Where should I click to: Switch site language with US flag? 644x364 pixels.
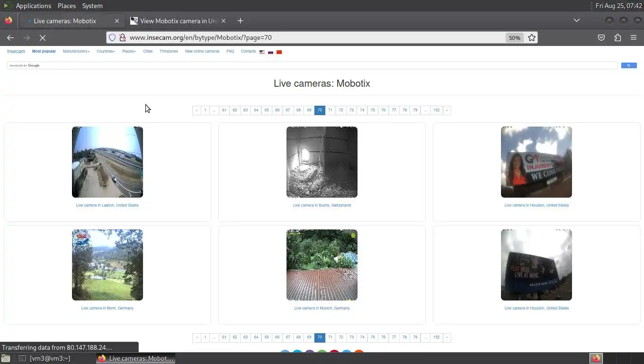point(262,52)
